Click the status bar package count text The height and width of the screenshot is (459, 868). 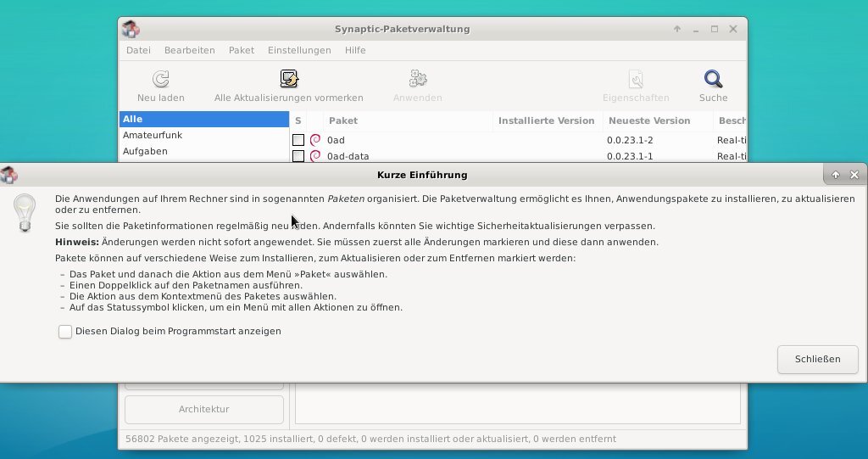tap(370, 439)
